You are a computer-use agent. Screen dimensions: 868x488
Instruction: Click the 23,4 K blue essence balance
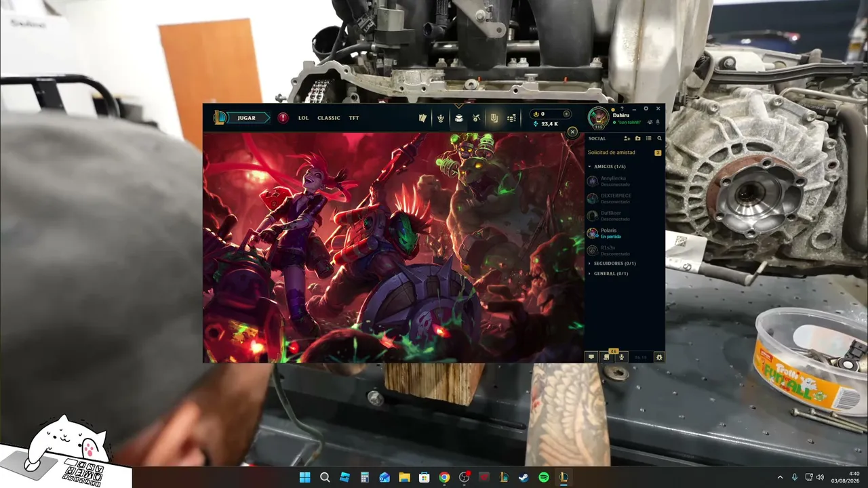(546, 124)
